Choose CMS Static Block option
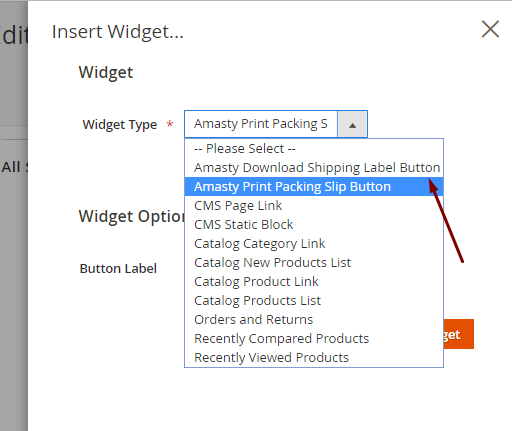Screen dimensions: 512x431 [314, 224]
